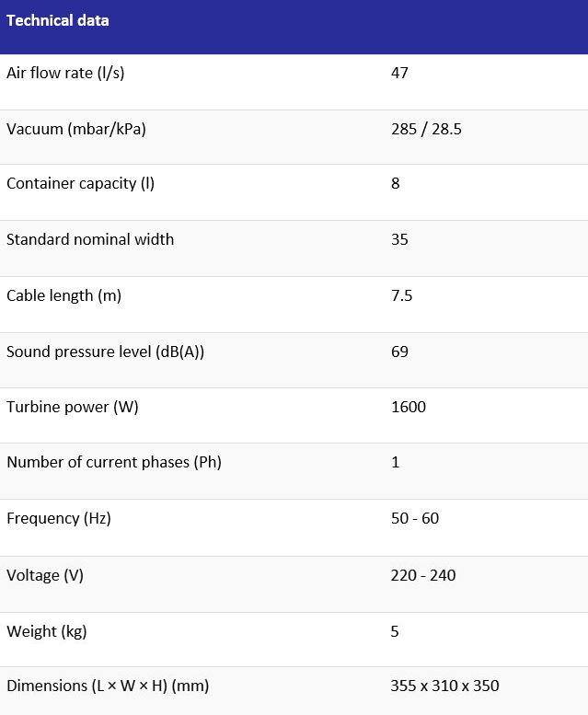Screen dimensions: 588x715
Task: Click the nominal width value 35
Action: pyautogui.click(x=399, y=239)
